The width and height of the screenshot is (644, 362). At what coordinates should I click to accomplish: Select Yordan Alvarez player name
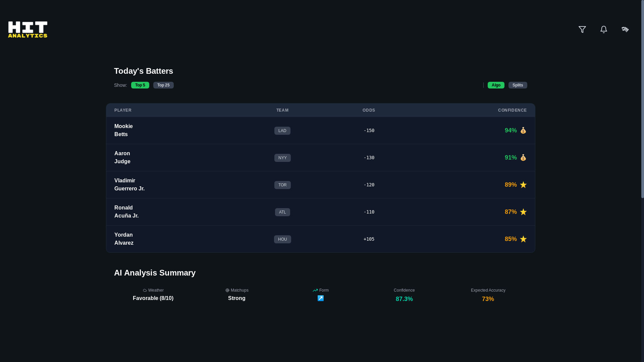(x=124, y=239)
